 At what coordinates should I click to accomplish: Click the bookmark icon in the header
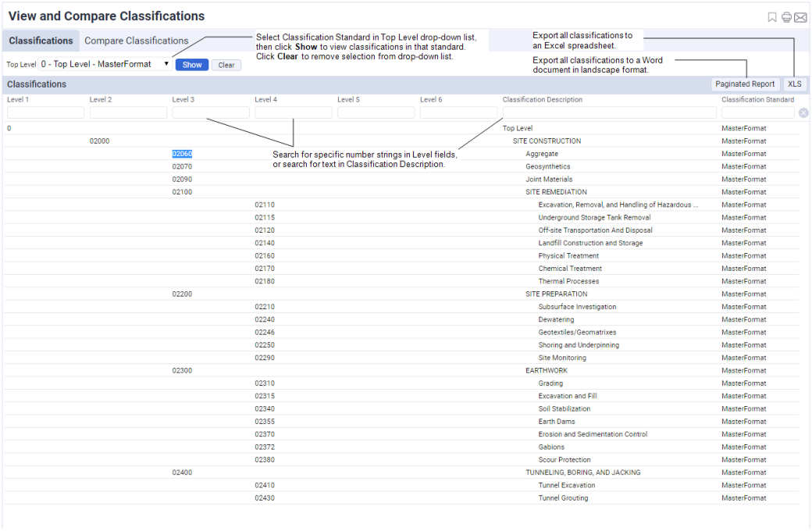click(771, 16)
